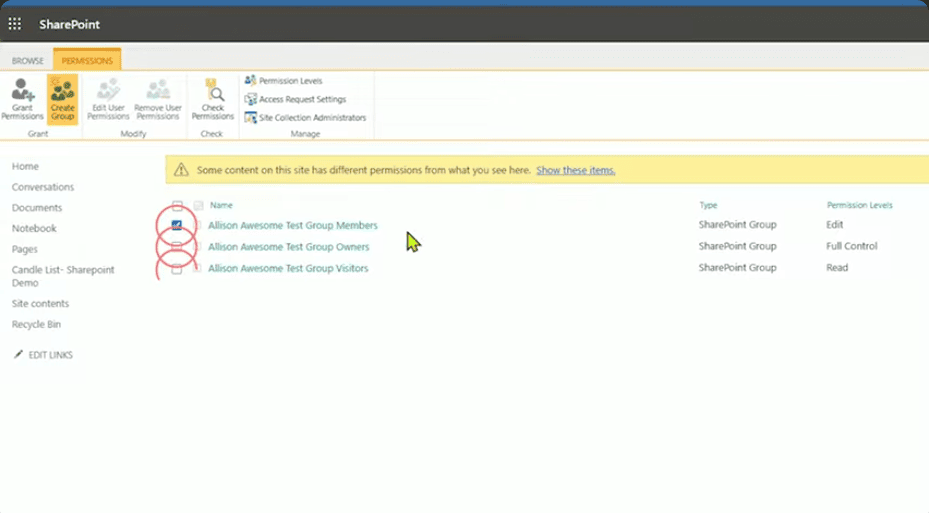
Task: Check the Test Group Visitors checkbox
Action: [177, 268]
